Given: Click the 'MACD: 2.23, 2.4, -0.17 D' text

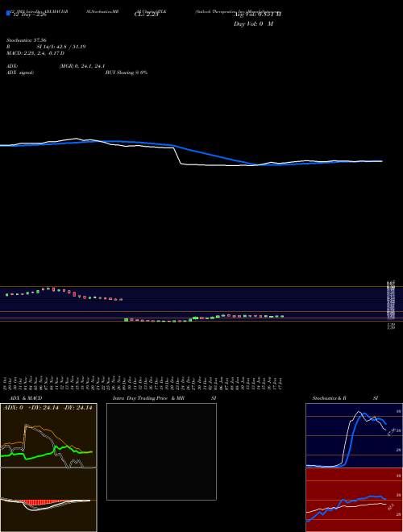Looking at the screenshot, I should (x=35, y=53).
